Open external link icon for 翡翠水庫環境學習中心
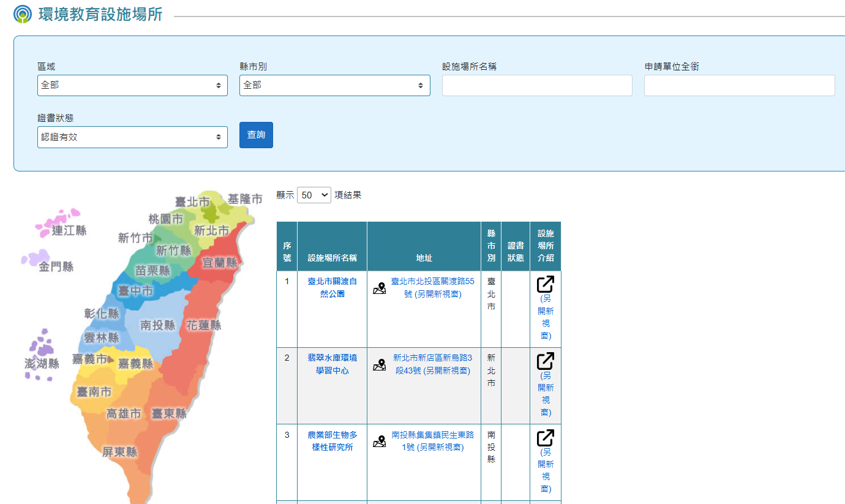 tap(545, 361)
